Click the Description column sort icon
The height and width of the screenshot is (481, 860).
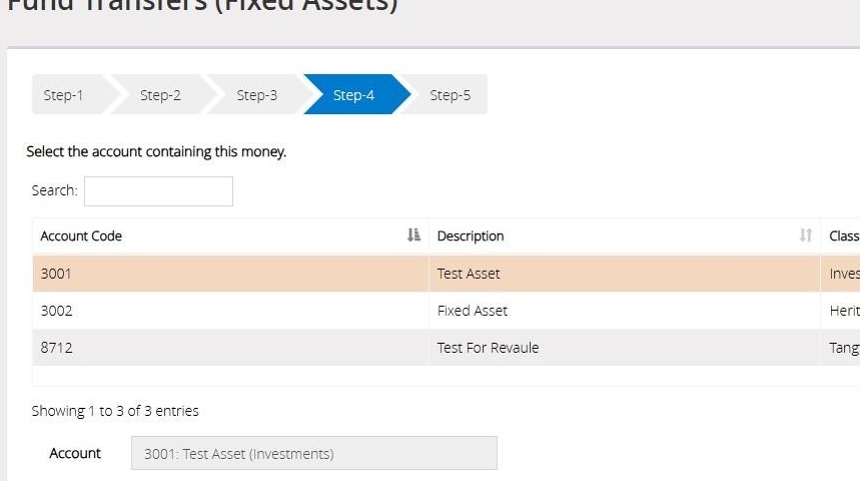click(806, 236)
